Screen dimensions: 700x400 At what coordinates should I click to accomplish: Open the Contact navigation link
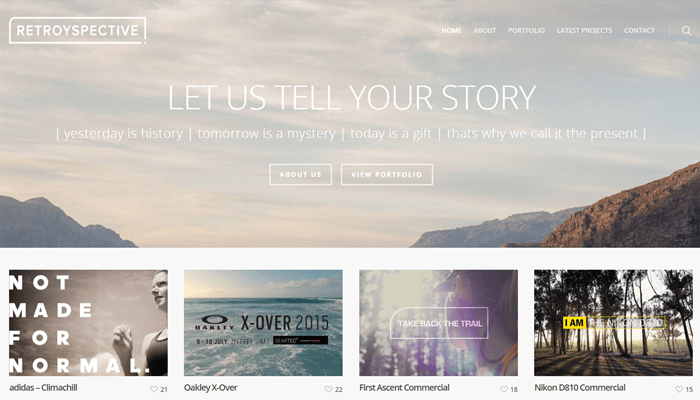[x=639, y=30]
